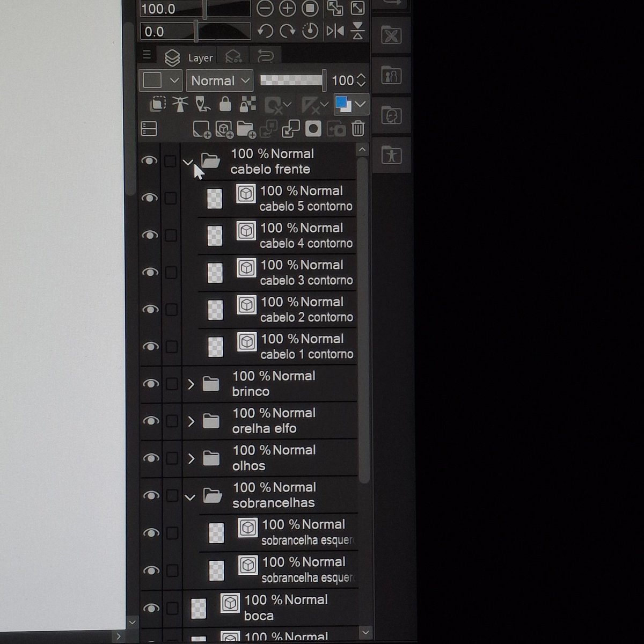Open the Normal blending mode dropdown
Viewport: 644px width, 644px height.
pyautogui.click(x=220, y=80)
